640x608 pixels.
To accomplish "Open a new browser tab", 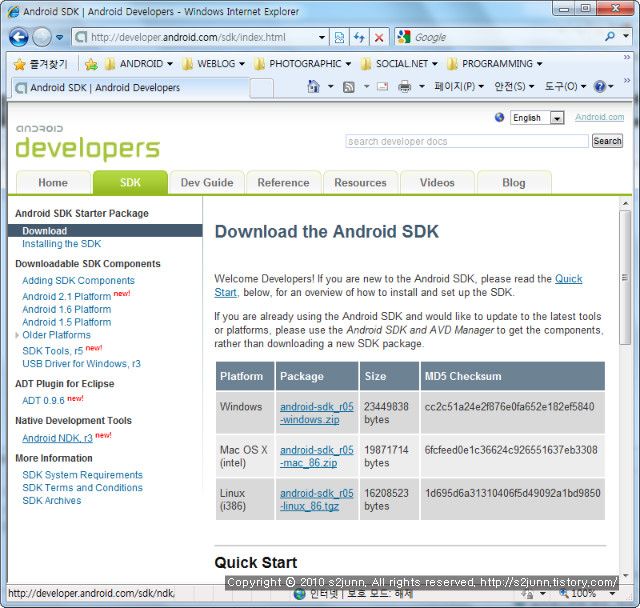I will pyautogui.click(x=261, y=88).
